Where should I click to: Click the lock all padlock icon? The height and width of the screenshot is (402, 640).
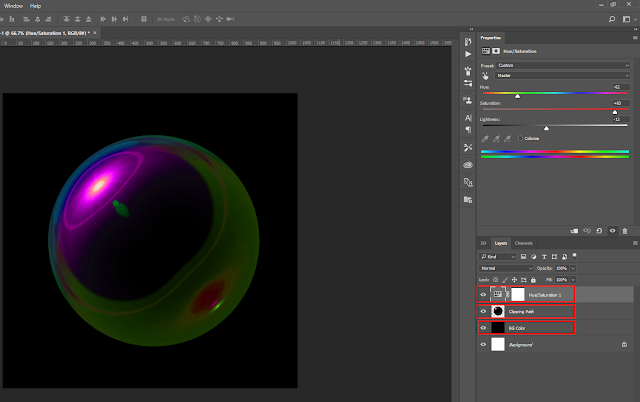533,280
